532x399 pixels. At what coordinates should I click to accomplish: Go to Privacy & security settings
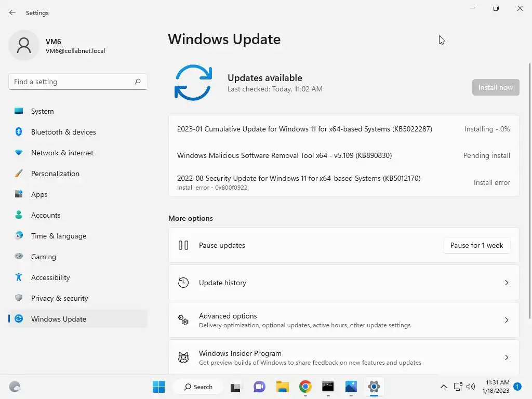[x=78, y=298]
